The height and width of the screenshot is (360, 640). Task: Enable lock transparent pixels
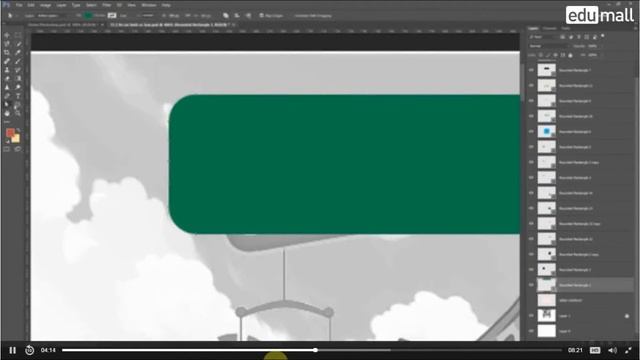tap(541, 55)
